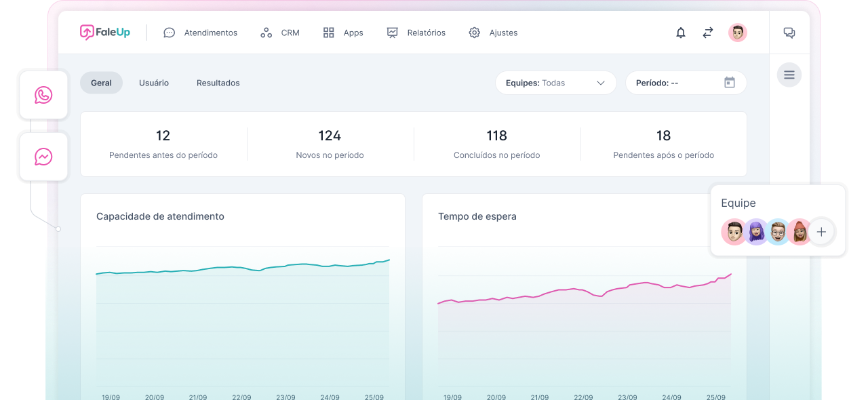
Task: Open Ajustes settings
Action: click(x=494, y=33)
